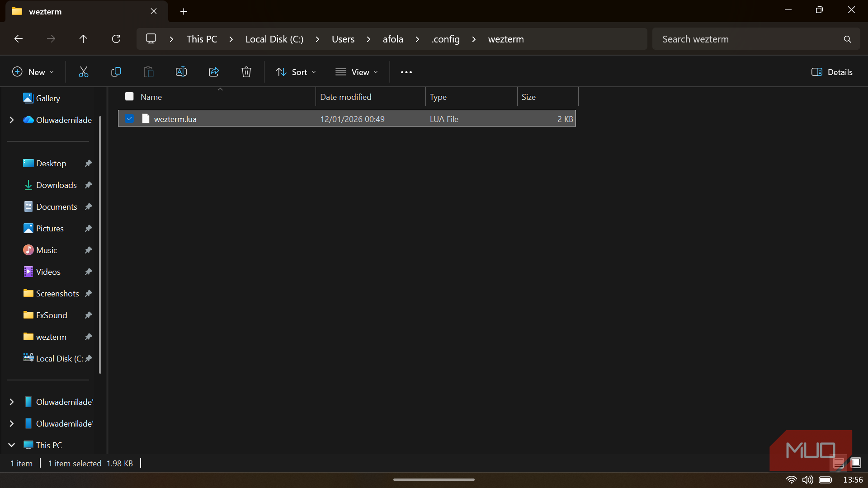This screenshot has height=488, width=868.
Task: Click the wezterm.lua file icon
Action: click(x=146, y=119)
